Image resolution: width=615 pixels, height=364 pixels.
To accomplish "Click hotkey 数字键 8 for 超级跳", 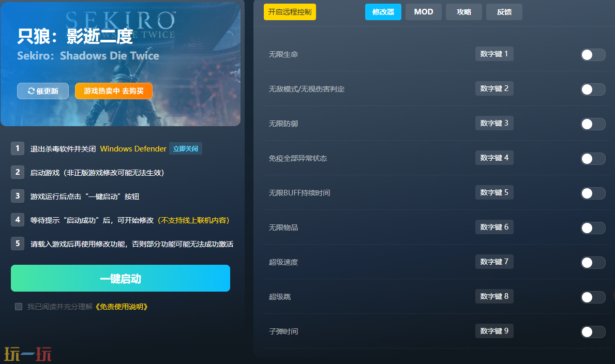I will pyautogui.click(x=494, y=296).
